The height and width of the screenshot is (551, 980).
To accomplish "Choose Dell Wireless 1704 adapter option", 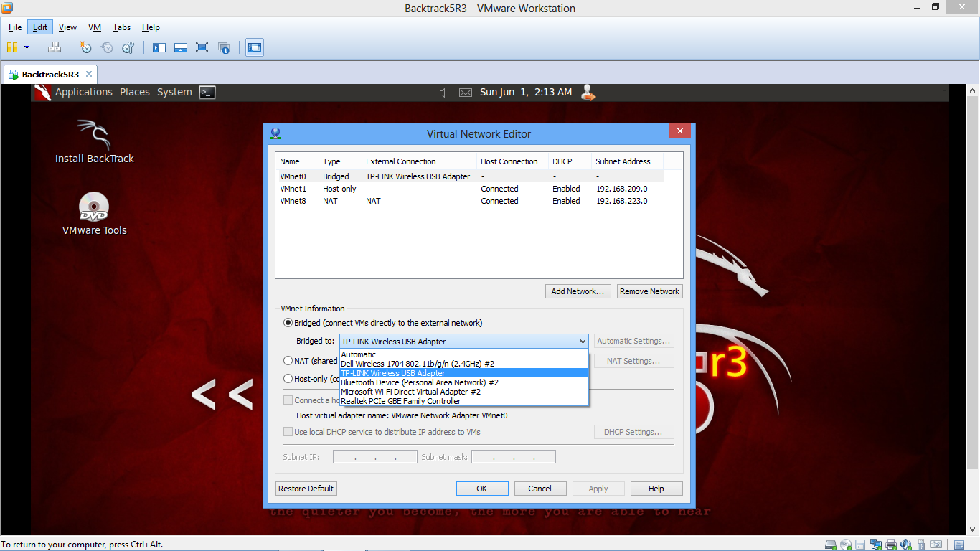I will [x=464, y=364].
